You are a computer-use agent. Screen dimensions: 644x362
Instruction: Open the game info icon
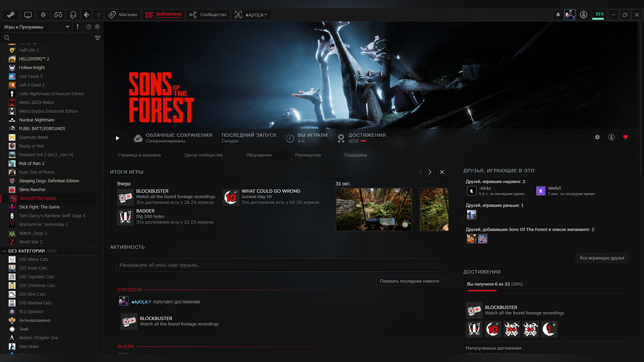coord(611,137)
